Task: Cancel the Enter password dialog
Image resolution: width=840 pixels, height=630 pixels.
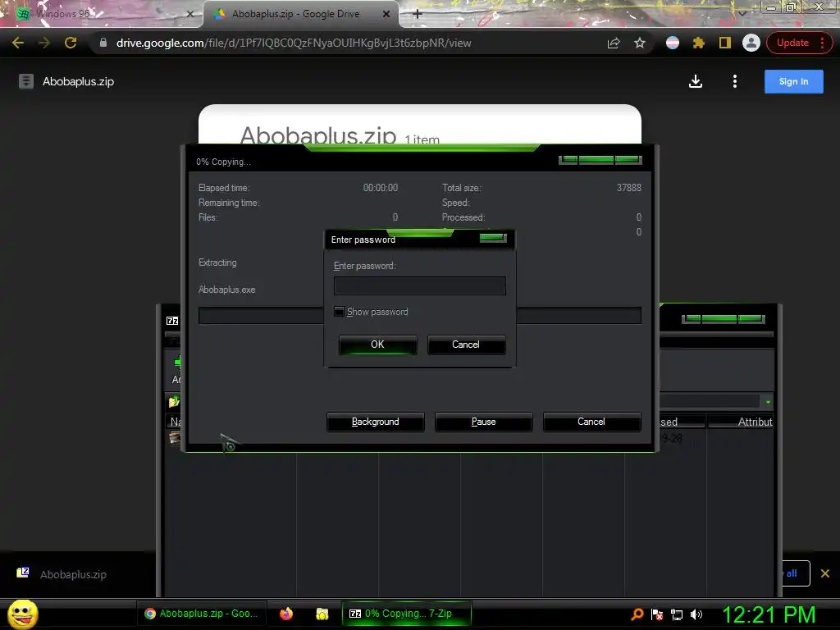Action: pyautogui.click(x=466, y=345)
